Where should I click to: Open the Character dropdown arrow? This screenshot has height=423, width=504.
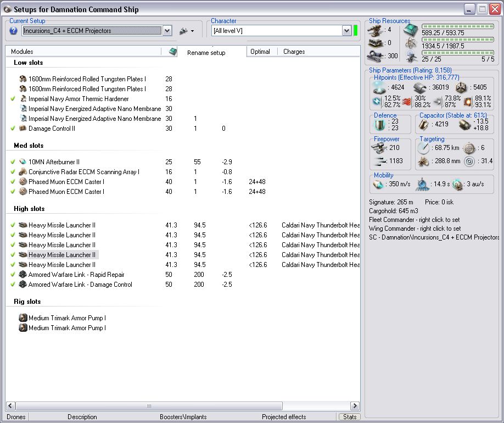click(346, 31)
